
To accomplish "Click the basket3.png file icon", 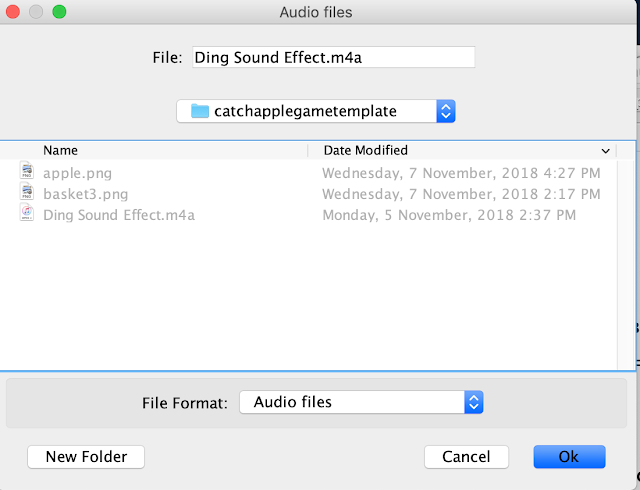I will (x=27, y=193).
